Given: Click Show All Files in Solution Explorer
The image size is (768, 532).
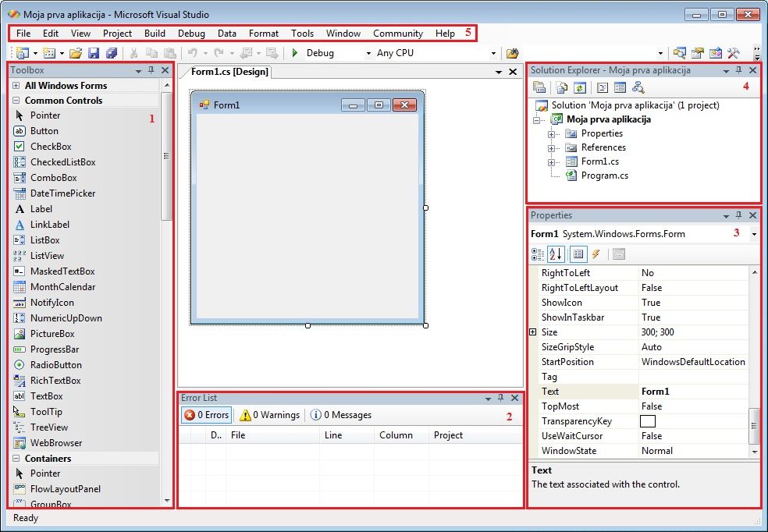Looking at the screenshot, I should pyautogui.click(x=562, y=87).
